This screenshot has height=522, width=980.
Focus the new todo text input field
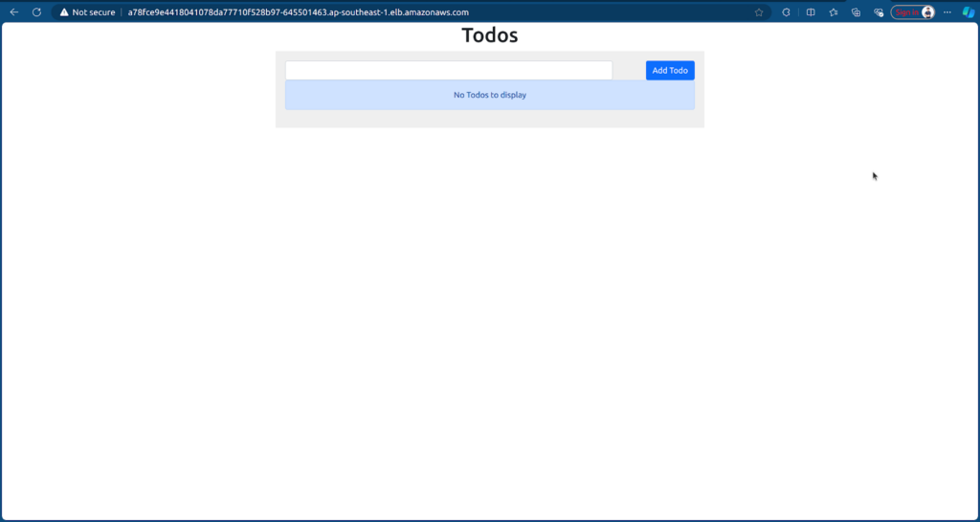pyautogui.click(x=449, y=71)
